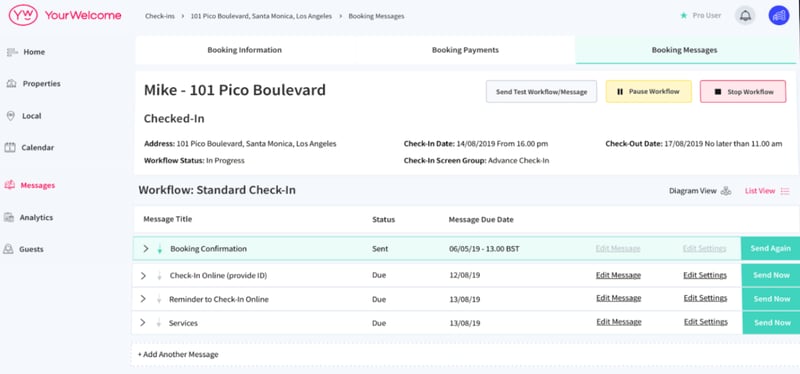Open the Guests sidebar section

click(23, 250)
